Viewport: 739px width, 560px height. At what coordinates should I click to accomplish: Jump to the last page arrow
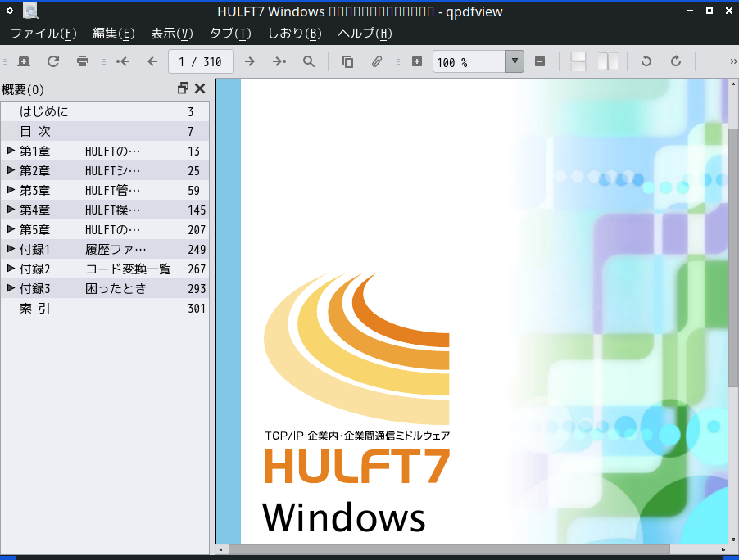(x=279, y=61)
